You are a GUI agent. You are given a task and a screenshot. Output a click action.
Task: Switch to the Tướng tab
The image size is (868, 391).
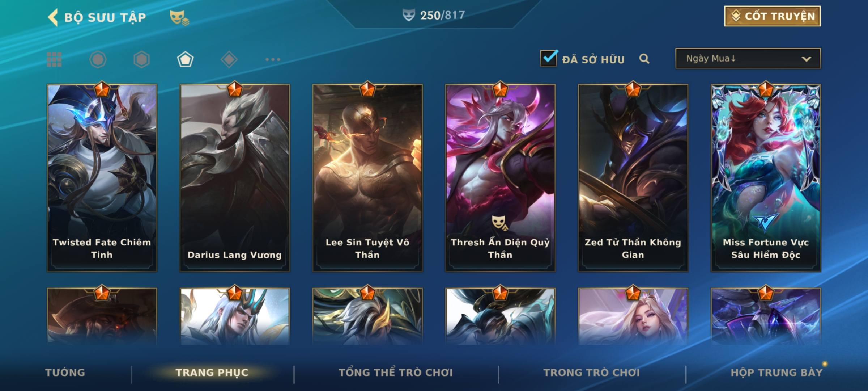pyautogui.click(x=65, y=373)
